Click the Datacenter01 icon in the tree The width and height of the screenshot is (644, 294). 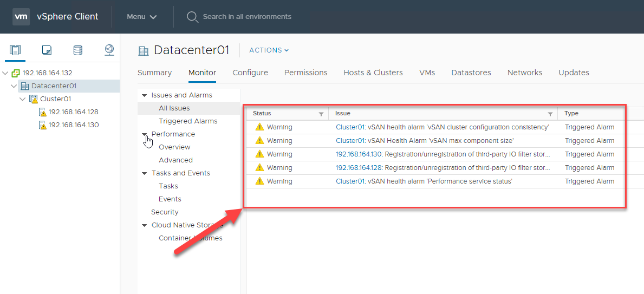tap(24, 86)
